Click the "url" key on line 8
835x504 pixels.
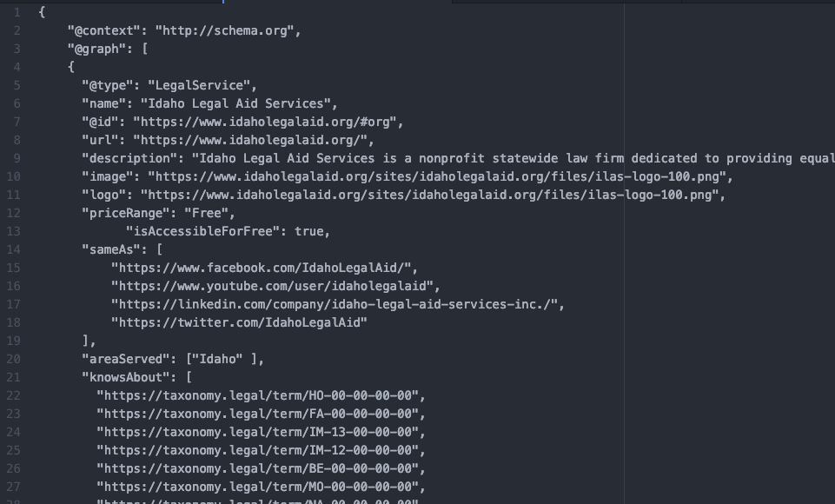pyautogui.click(x=101, y=140)
